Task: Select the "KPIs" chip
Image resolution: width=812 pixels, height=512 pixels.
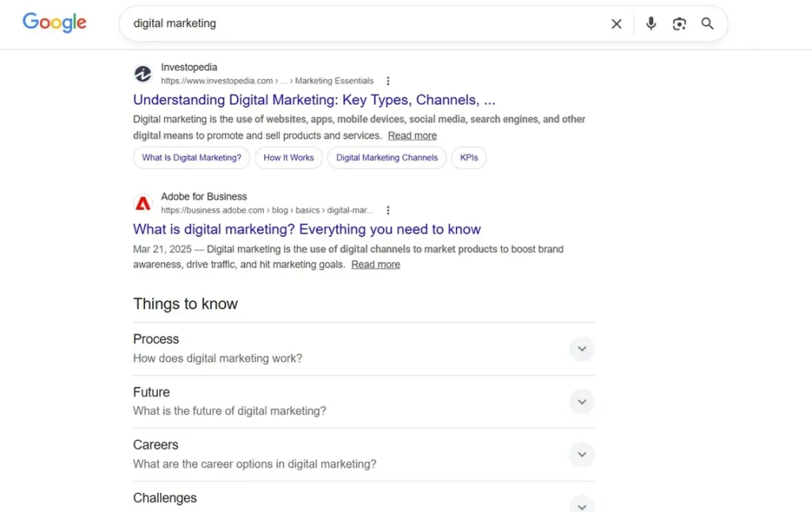Action: [469, 158]
